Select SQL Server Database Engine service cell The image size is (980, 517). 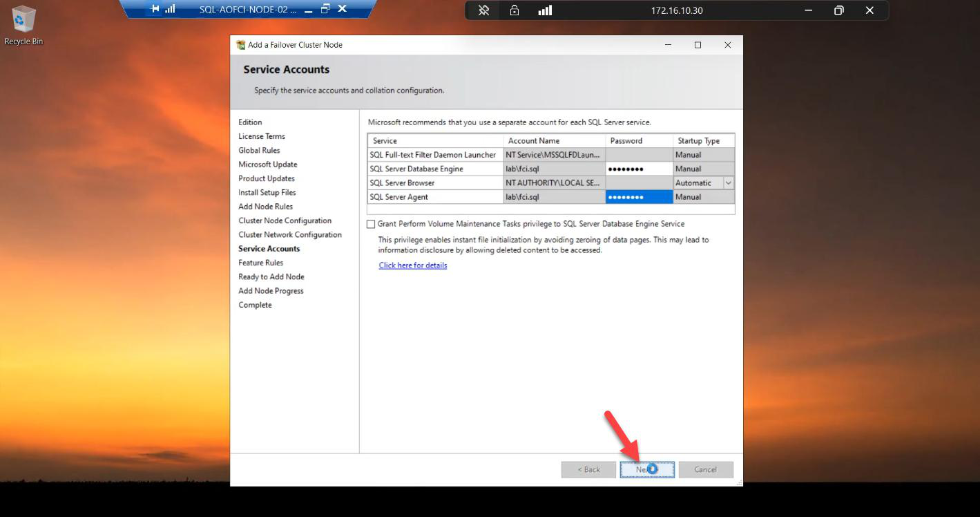tap(435, 169)
